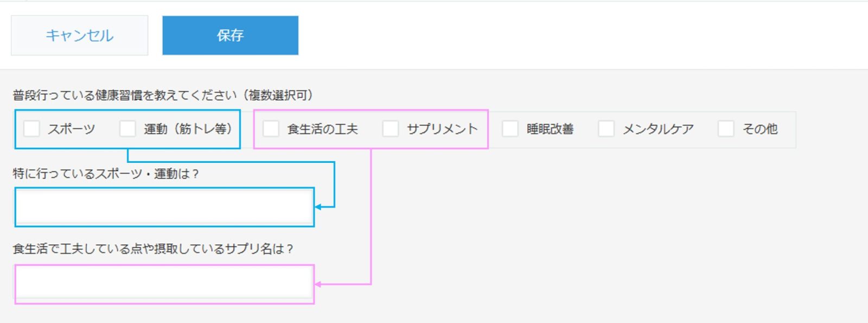Click the スポーツ label text
Screen dimensions: 868x323
(x=72, y=129)
